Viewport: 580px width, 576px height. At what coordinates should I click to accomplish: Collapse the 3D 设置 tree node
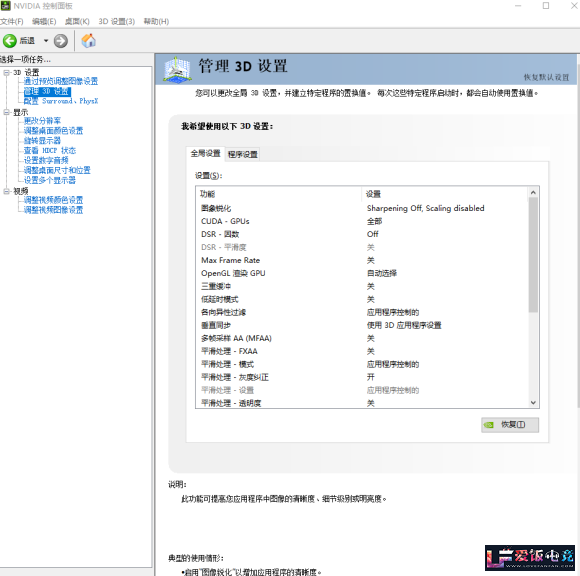[x=6, y=72]
